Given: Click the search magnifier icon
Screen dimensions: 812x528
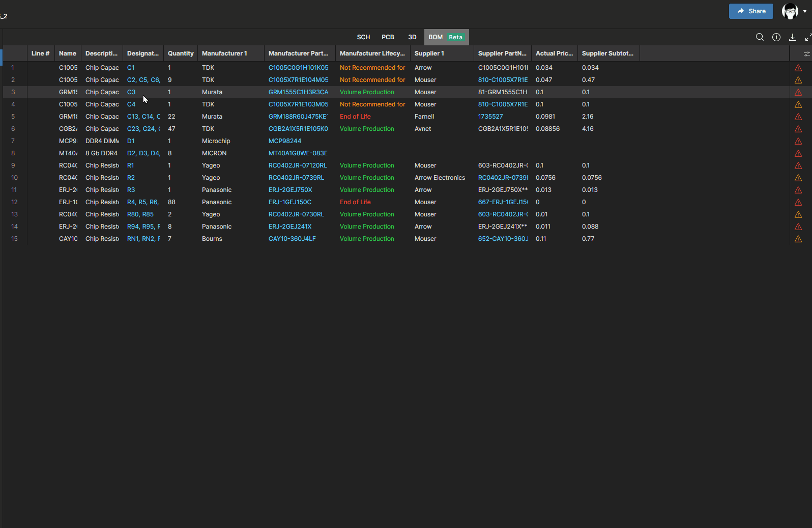Looking at the screenshot, I should pos(760,37).
